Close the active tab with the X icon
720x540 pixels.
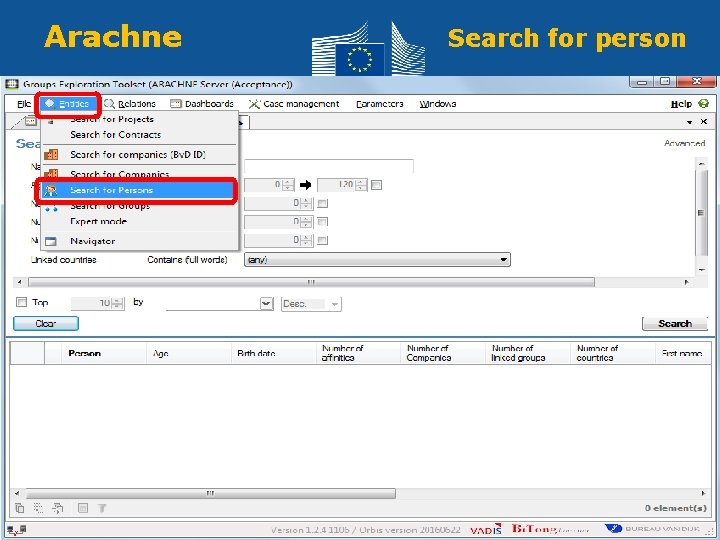704,122
